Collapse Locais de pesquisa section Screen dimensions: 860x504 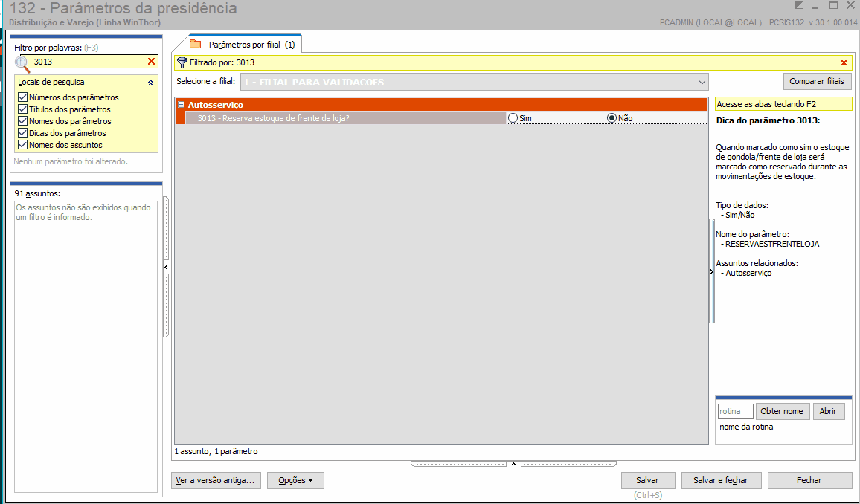pos(150,83)
